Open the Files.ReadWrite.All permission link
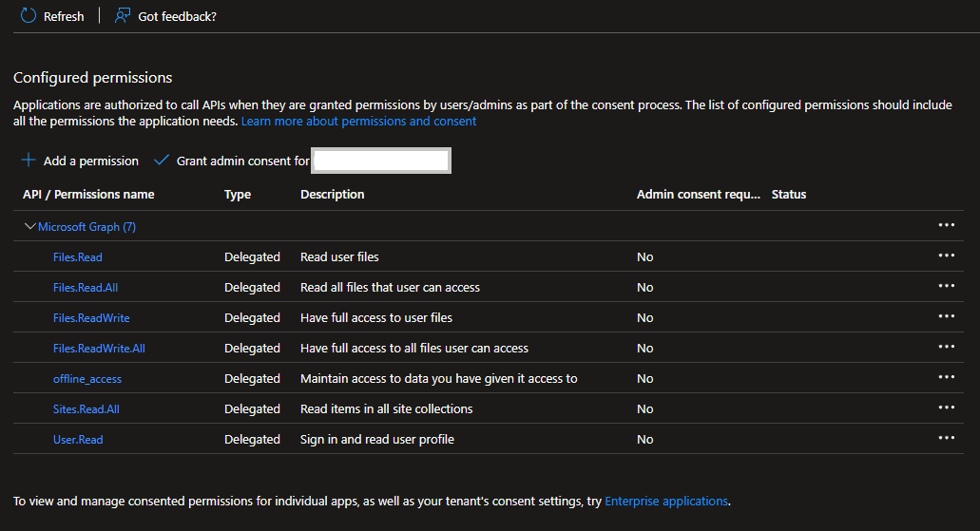Screen dimensions: 980x531 coord(100,349)
